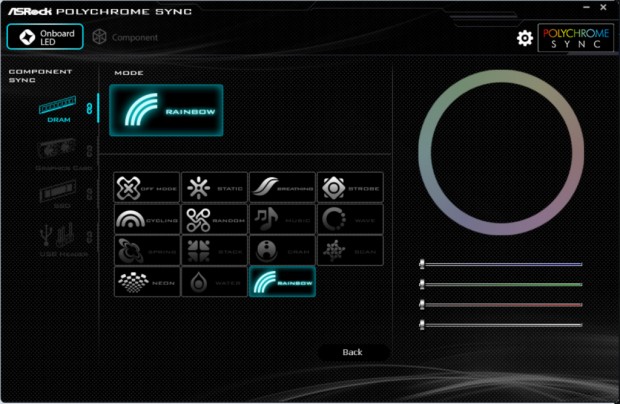Select the Off Mode lighting effect
This screenshot has height=404, width=620.
tap(147, 187)
